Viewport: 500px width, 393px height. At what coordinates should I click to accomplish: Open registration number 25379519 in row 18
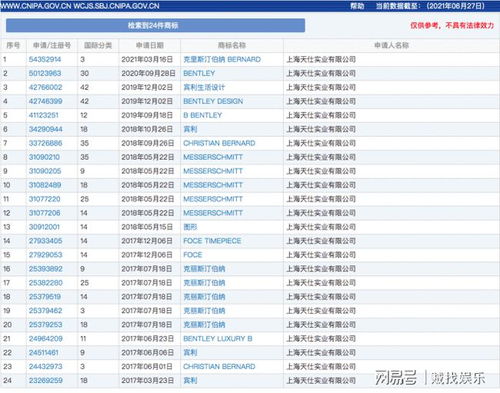point(45,297)
